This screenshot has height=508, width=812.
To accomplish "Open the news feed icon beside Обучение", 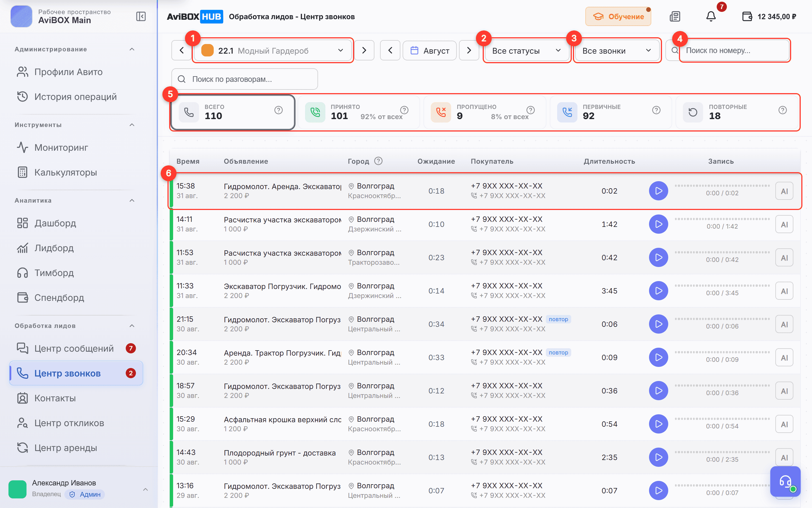I will (x=675, y=16).
